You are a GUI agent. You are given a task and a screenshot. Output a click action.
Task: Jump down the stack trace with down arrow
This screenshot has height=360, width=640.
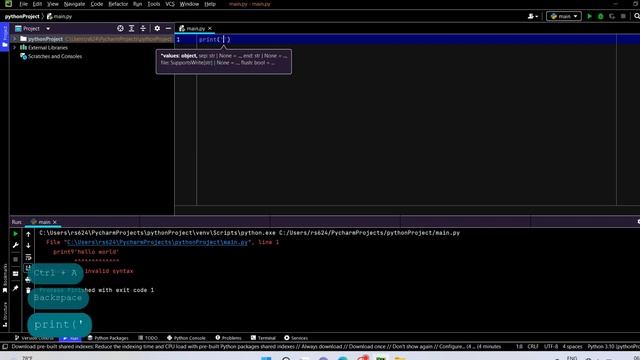(28, 245)
